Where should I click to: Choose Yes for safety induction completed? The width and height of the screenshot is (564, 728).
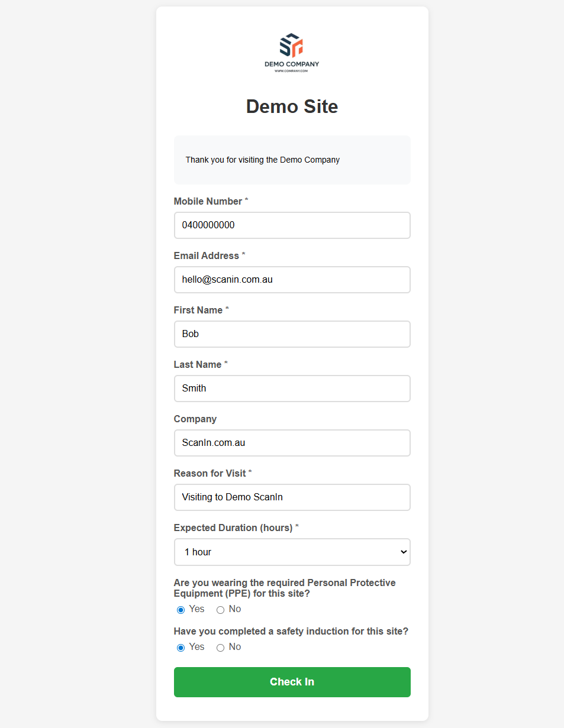click(x=181, y=648)
